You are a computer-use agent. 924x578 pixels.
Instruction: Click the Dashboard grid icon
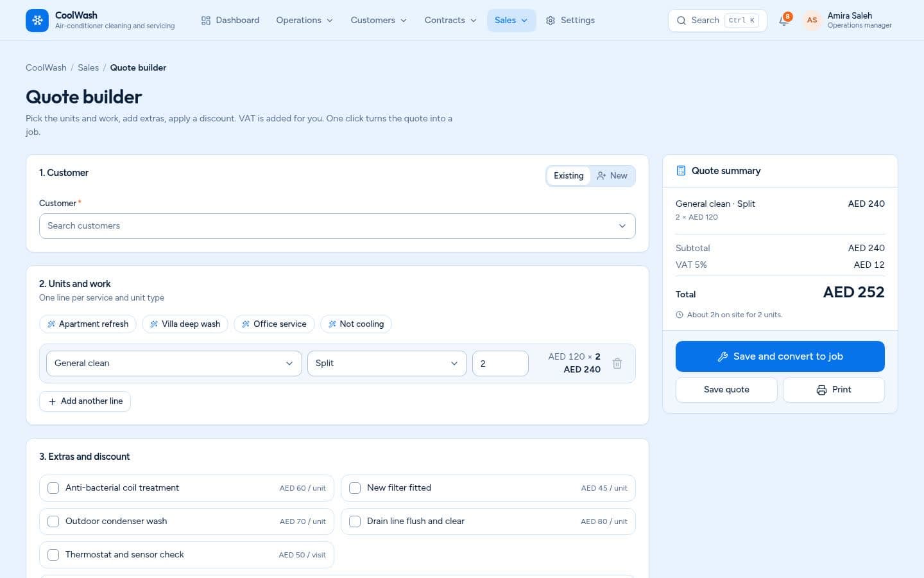206,21
